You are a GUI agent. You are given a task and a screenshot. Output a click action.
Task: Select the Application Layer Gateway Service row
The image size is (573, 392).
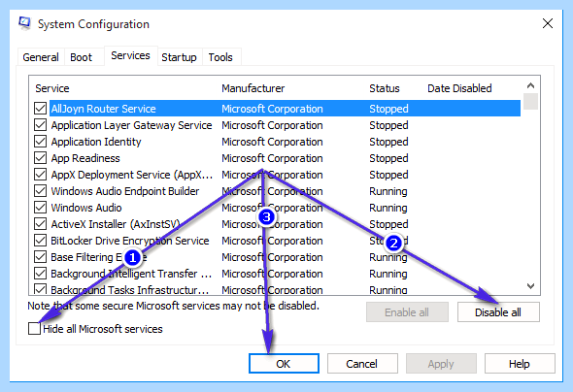278,125
